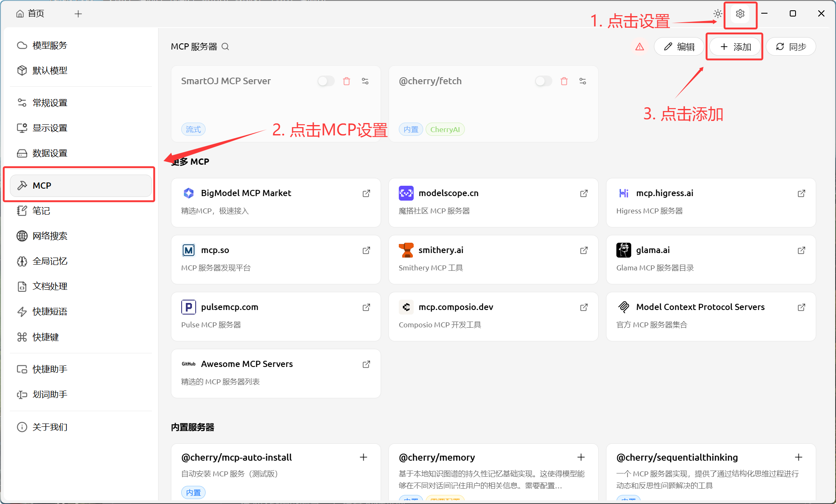Open smithery.ai external link icon

point(584,250)
